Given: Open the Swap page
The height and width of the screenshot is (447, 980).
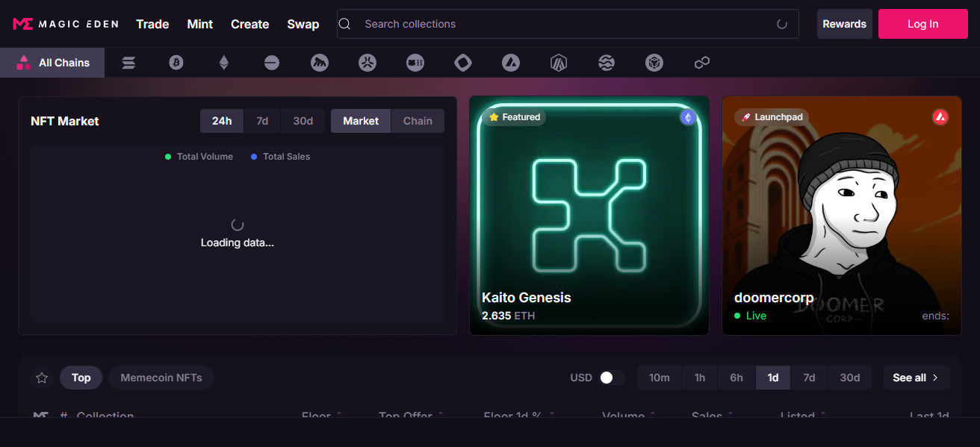Looking at the screenshot, I should (x=303, y=24).
